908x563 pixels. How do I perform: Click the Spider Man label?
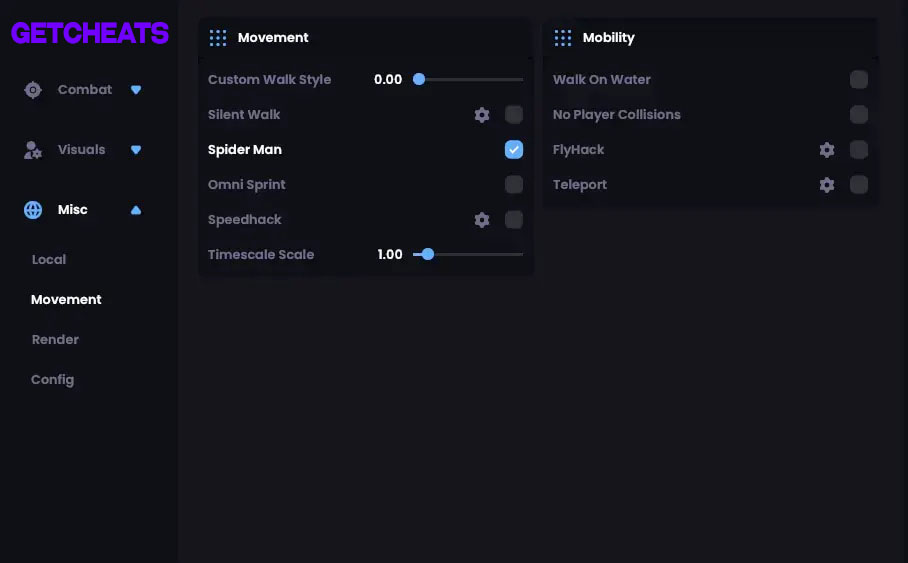coord(245,149)
